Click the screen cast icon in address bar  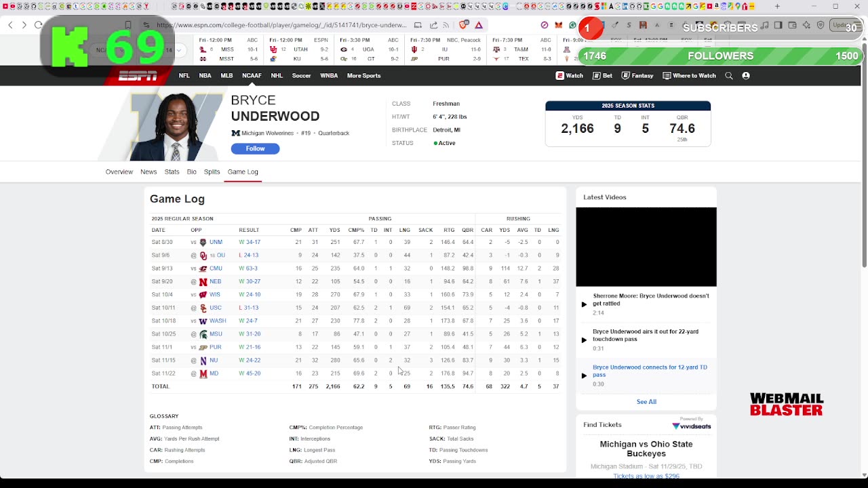click(x=418, y=25)
